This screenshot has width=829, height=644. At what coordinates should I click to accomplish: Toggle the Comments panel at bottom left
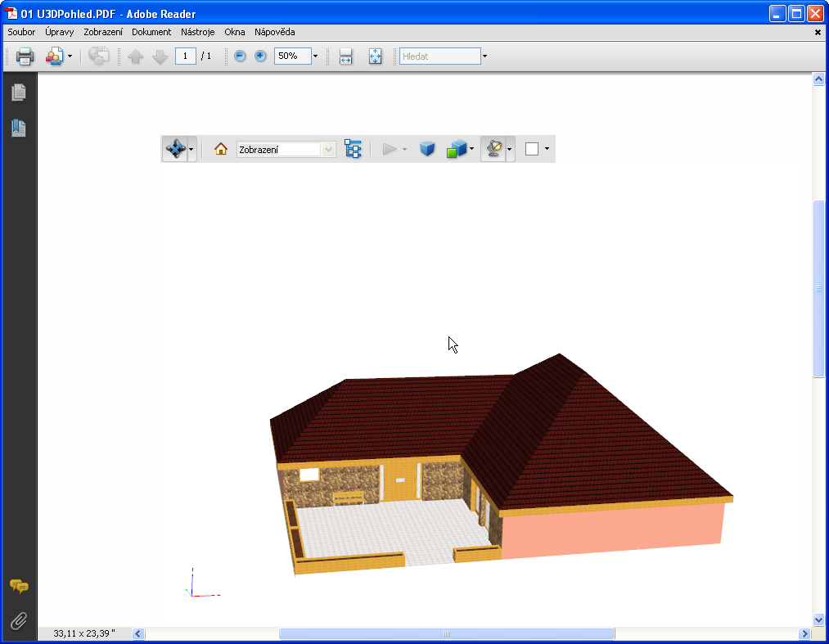[18, 586]
